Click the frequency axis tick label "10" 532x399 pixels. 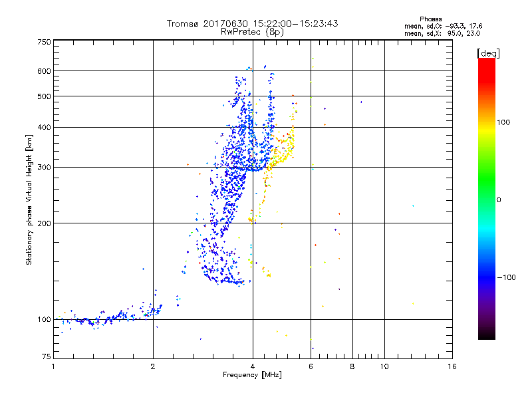tap(384, 366)
